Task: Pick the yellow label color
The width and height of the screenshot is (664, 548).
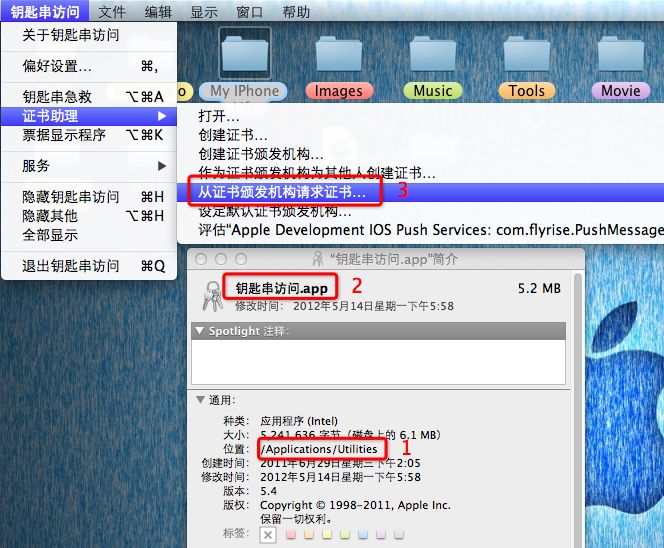Action: 327,535
